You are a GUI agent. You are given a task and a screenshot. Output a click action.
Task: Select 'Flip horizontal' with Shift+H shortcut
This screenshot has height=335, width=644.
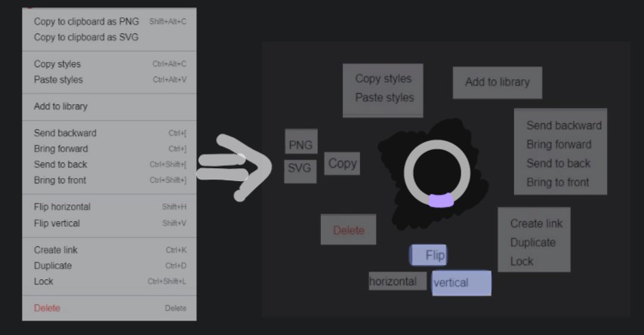click(109, 207)
